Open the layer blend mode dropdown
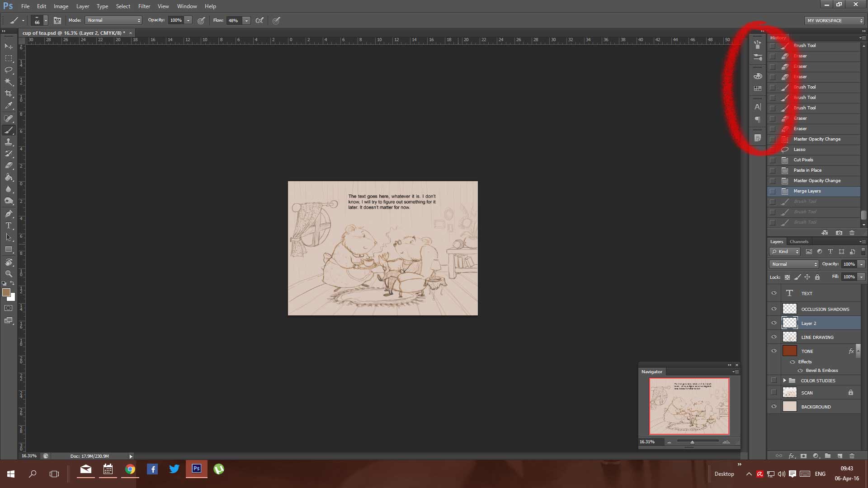Screen dimensions: 868x488 pos(794,264)
